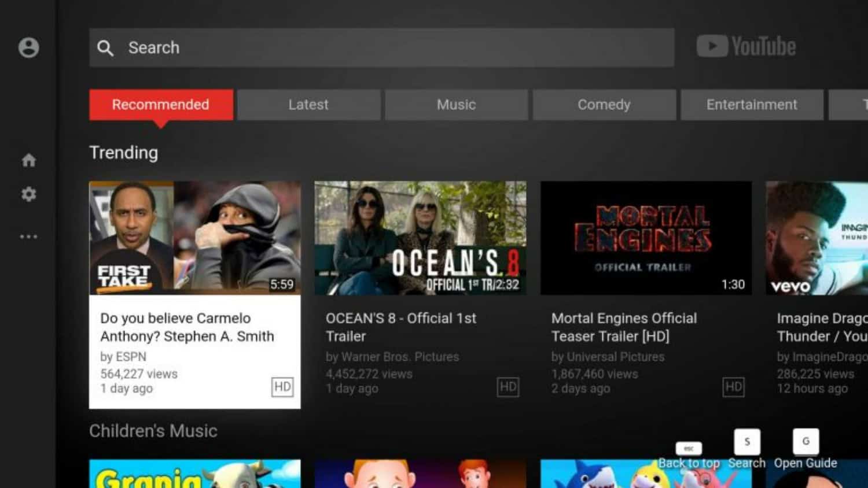
Task: Click the 2:32 duration badge on OCEAN'S 8
Action: click(506, 284)
